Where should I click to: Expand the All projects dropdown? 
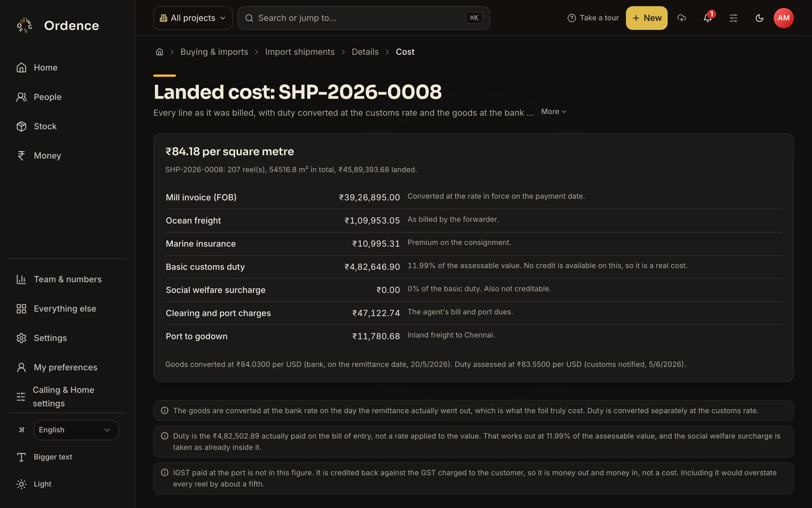[193, 18]
